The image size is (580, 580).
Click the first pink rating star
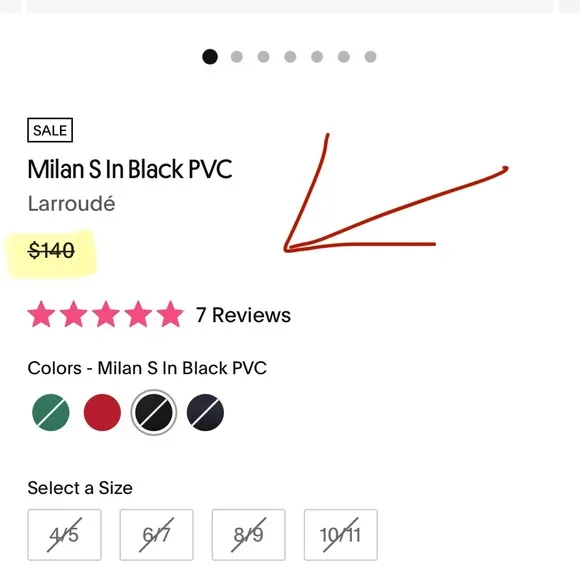tap(41, 314)
